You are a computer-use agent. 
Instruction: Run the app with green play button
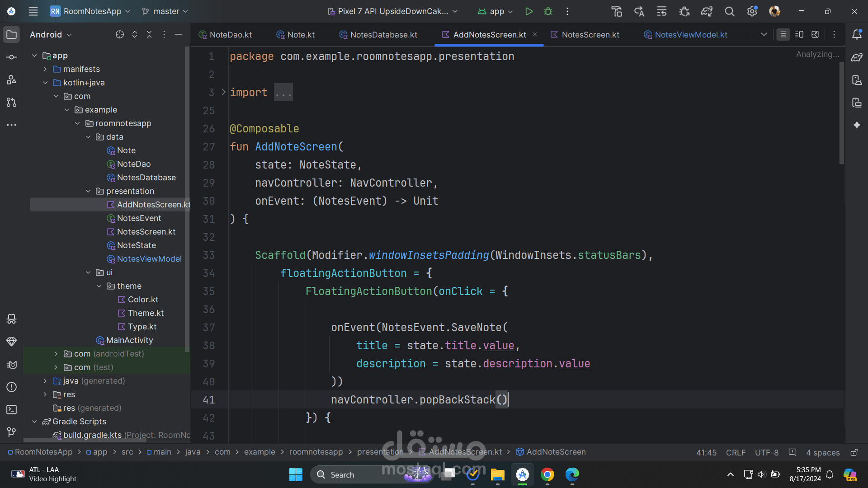[528, 11]
